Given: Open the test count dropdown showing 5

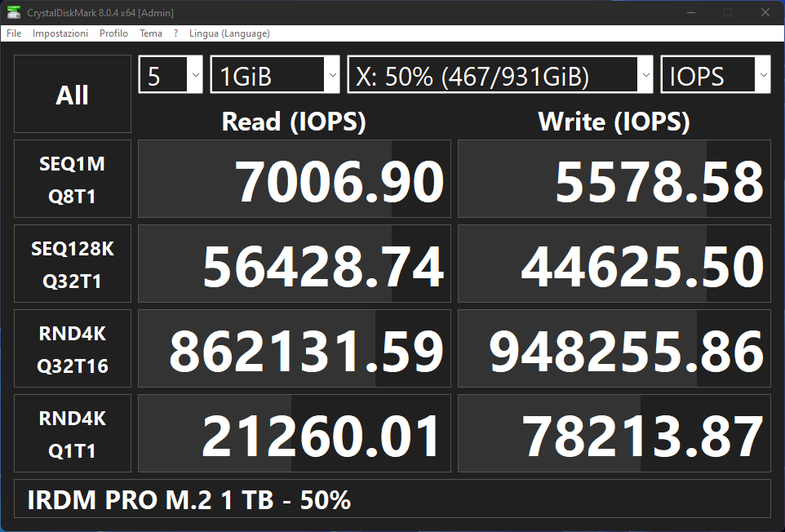Looking at the screenshot, I should (x=171, y=74).
